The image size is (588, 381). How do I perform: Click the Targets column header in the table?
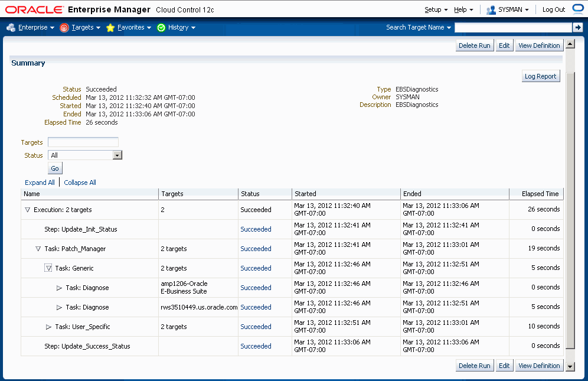pos(198,194)
